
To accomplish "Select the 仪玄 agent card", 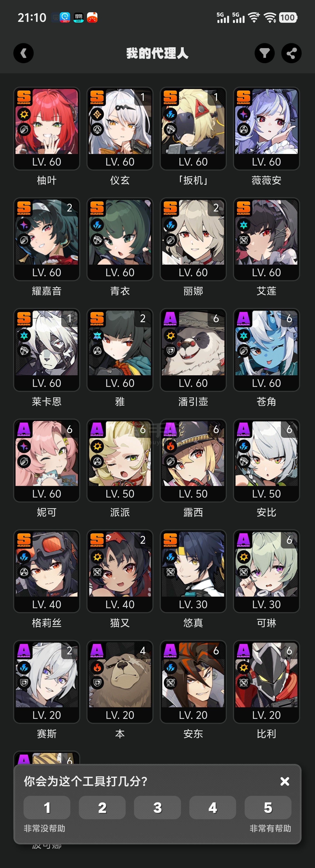I will pos(120,128).
